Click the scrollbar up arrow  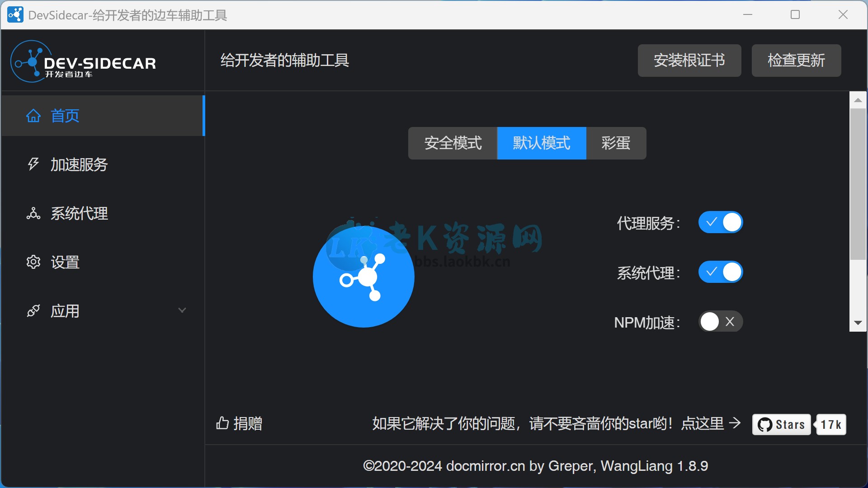pos(858,100)
